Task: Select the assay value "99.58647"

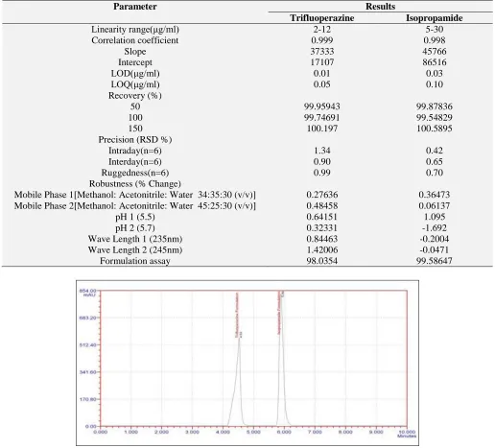Action: coord(435,261)
